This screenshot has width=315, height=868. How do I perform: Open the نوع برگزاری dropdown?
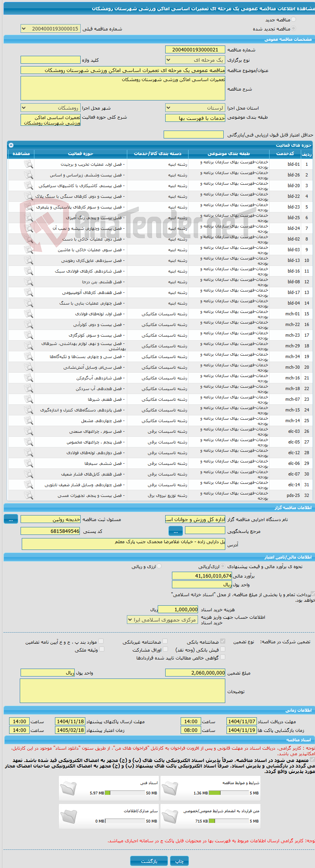pos(195,60)
